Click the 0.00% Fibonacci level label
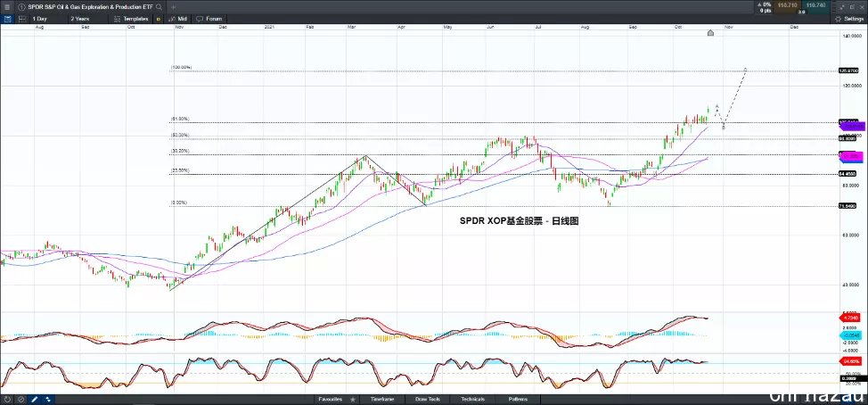This screenshot has width=868, height=405. [179, 202]
